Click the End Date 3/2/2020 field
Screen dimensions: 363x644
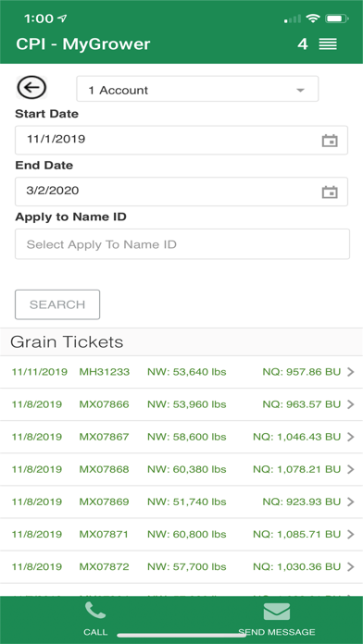pyautogui.click(x=181, y=192)
